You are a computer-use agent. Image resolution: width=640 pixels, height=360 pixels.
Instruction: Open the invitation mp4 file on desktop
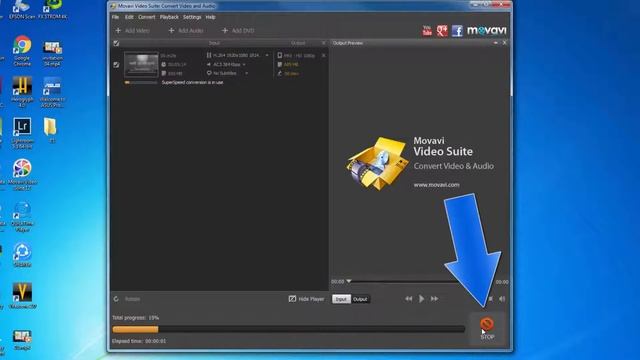tap(52, 53)
